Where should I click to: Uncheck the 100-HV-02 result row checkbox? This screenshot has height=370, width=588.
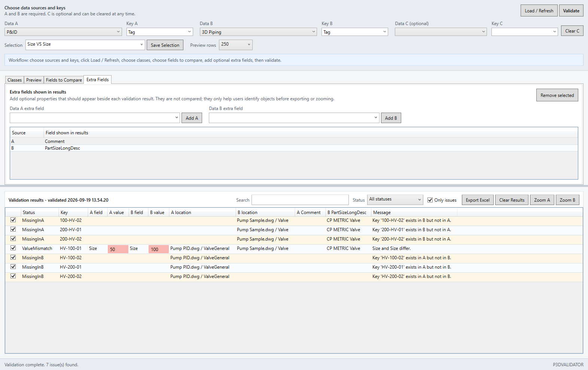point(13,220)
